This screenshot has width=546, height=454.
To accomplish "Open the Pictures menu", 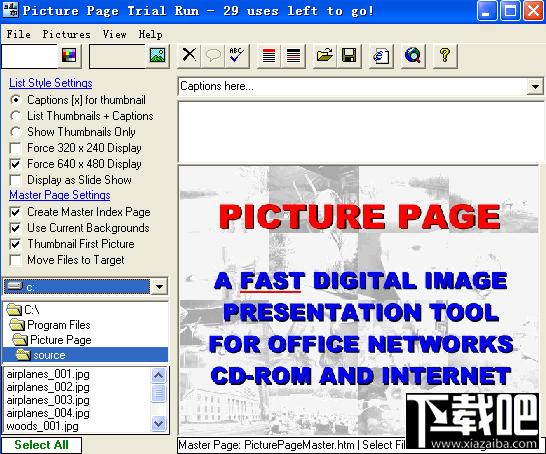I will click(x=67, y=34).
